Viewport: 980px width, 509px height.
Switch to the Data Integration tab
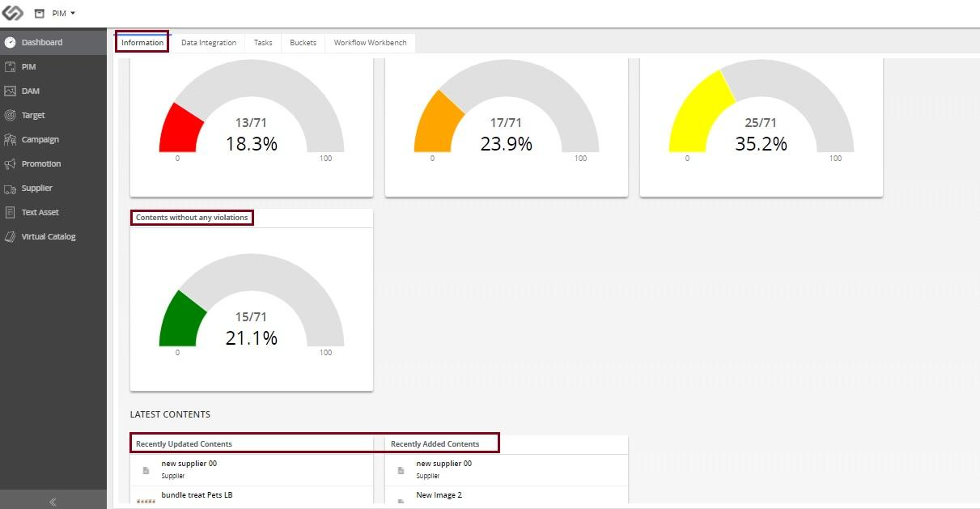[x=209, y=43]
